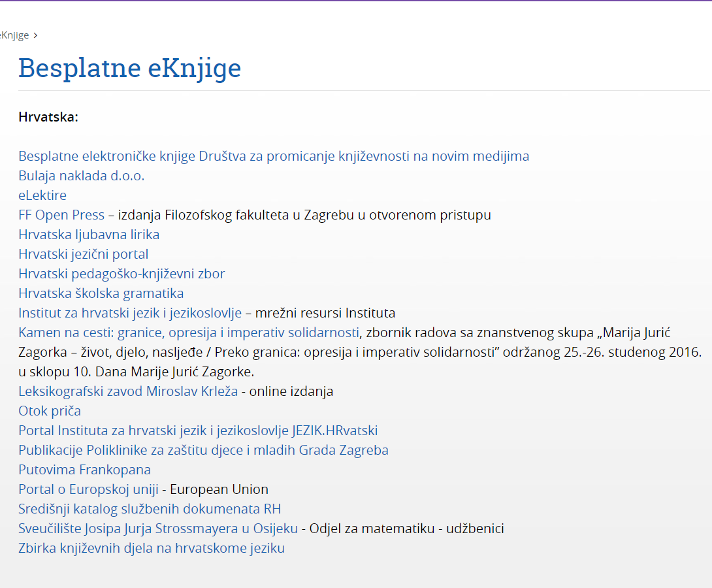Viewport: 712px width, 588px height.
Task: Open the Otok priča link
Action: (x=50, y=411)
